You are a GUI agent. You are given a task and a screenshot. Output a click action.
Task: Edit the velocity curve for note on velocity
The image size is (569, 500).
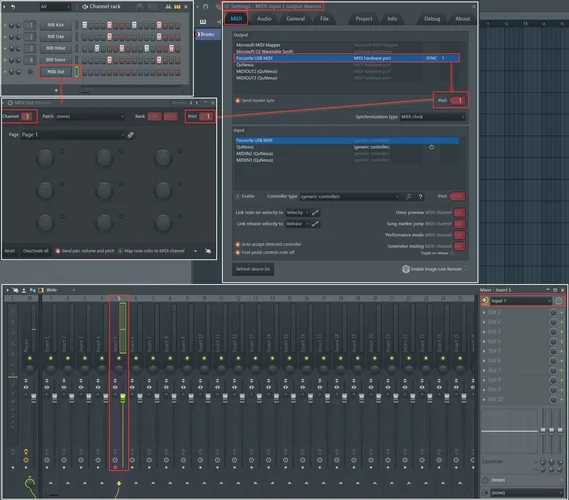click(315, 213)
